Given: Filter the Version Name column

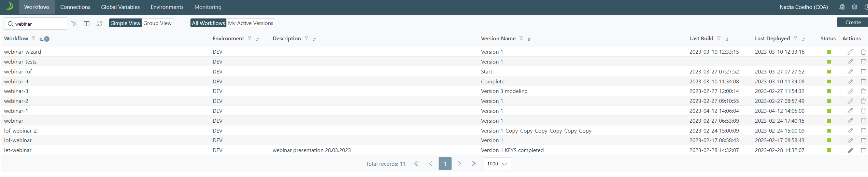Looking at the screenshot, I should coord(521,39).
